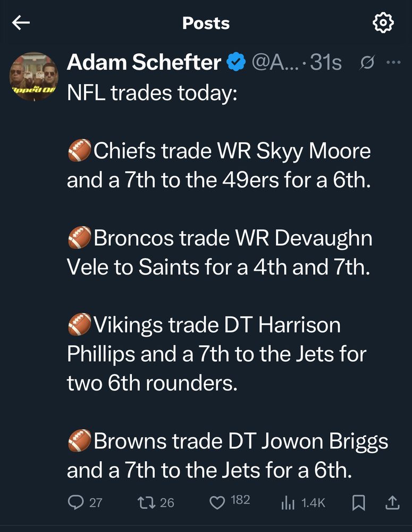Reply to the post with 27 comments
Image resolution: width=412 pixels, height=532 pixels.
click(85, 503)
